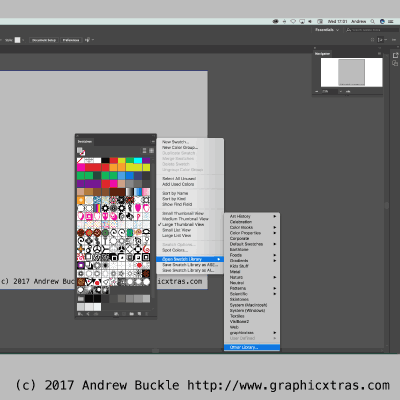Click the Document Setup button
This screenshot has width=400, height=400.
[x=44, y=40]
